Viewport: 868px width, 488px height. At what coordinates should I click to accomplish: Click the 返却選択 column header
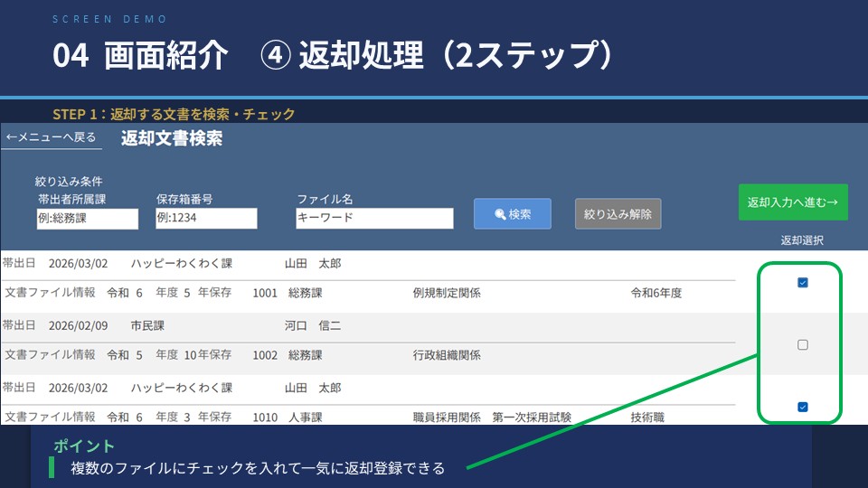[x=801, y=240]
